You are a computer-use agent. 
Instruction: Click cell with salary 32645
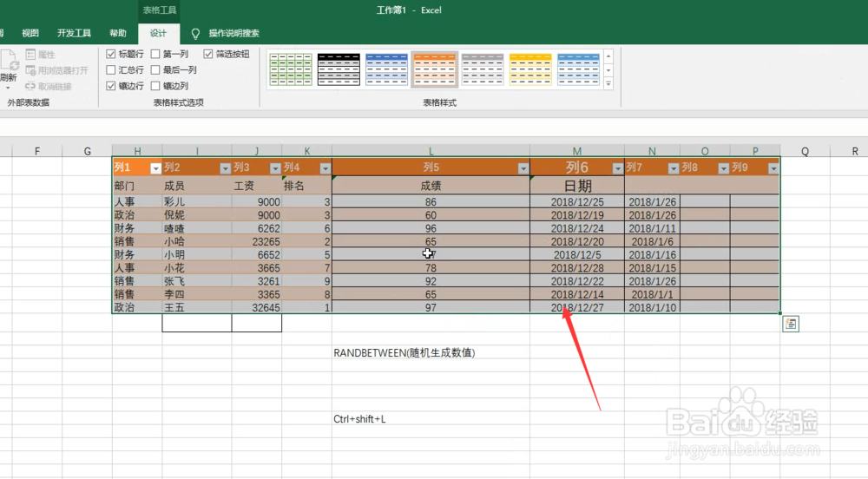[257, 307]
